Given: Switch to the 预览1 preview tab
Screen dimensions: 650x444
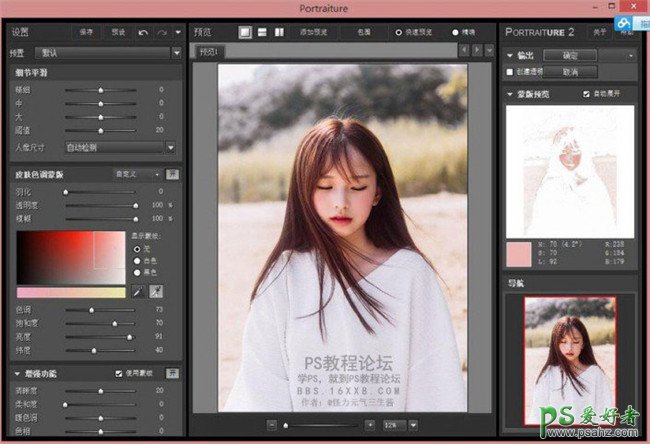Looking at the screenshot, I should pos(210,50).
